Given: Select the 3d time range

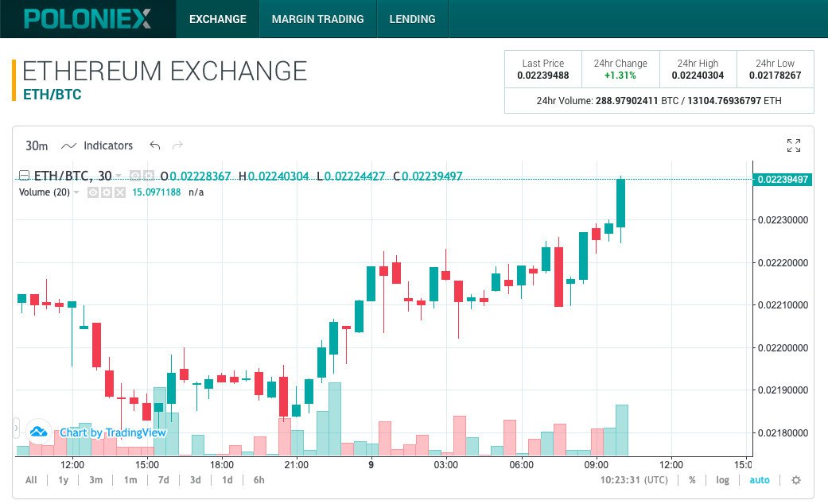Looking at the screenshot, I should pyautogui.click(x=196, y=480).
